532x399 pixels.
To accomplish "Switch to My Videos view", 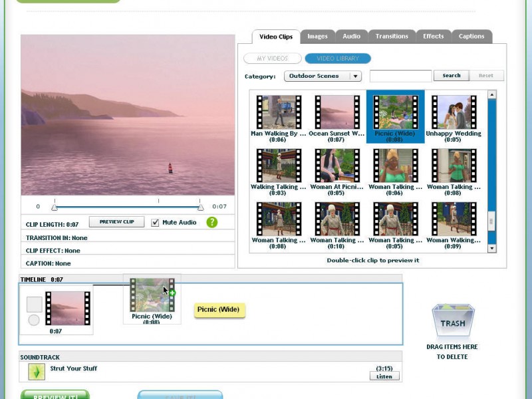I will pyautogui.click(x=272, y=59).
